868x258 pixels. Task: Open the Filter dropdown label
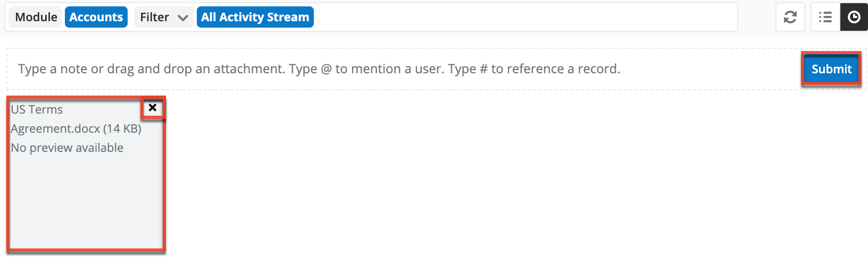pyautogui.click(x=154, y=17)
